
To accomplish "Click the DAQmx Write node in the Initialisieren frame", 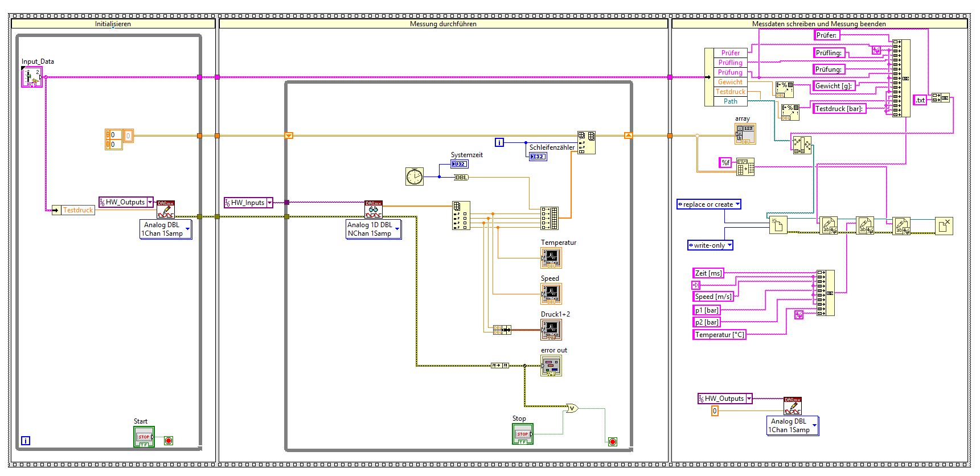I will (166, 210).
